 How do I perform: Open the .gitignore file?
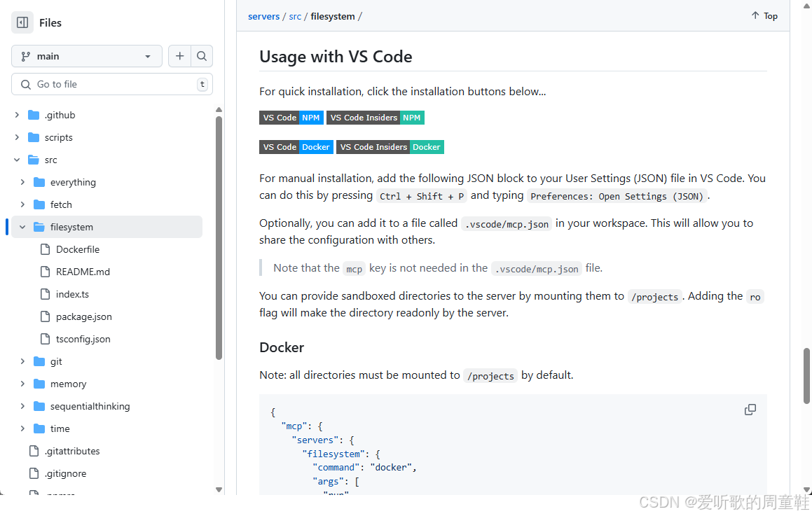[x=65, y=473]
